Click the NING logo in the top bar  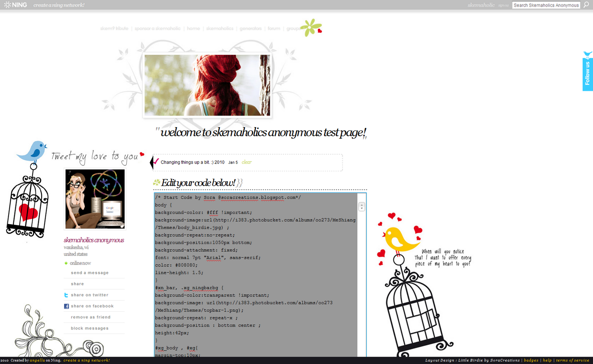tap(15, 5)
